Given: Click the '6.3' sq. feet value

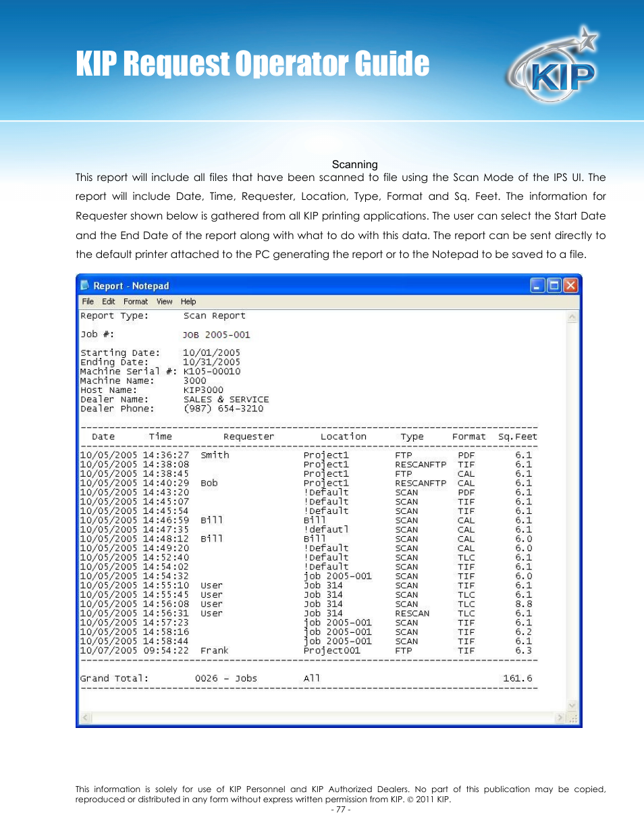Looking at the screenshot, I should (x=524, y=650).
